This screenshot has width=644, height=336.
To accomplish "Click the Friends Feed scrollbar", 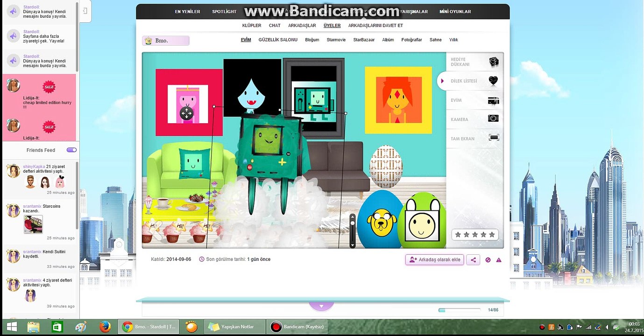I will (x=78, y=196).
